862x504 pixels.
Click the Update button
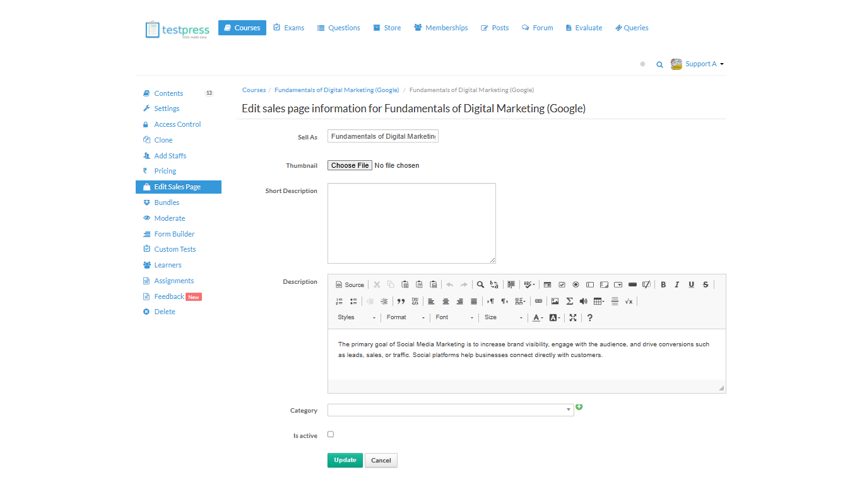coord(345,460)
